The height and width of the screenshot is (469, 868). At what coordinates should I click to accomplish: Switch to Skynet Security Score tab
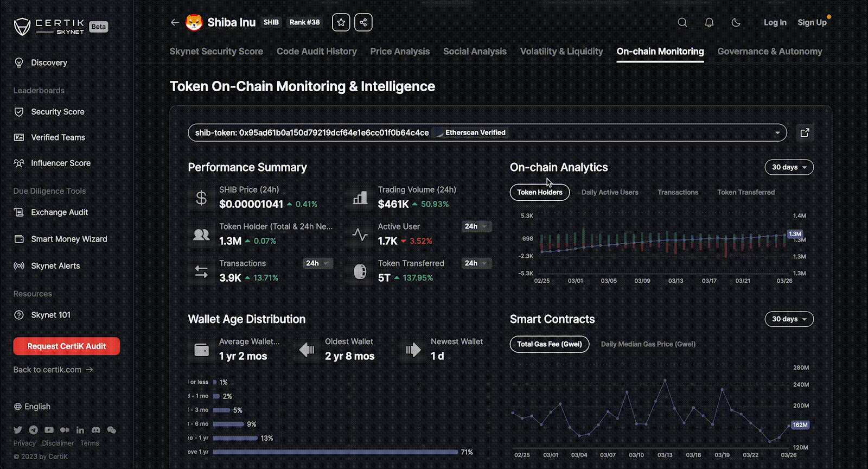tap(216, 52)
